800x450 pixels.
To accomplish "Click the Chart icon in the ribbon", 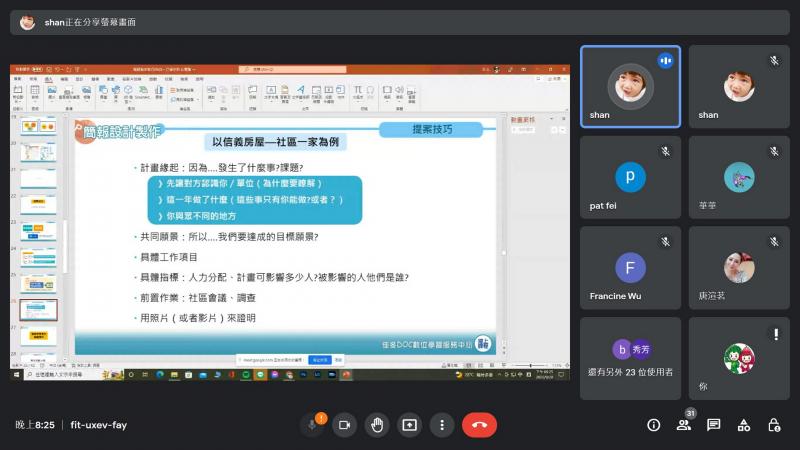I will click(159, 92).
